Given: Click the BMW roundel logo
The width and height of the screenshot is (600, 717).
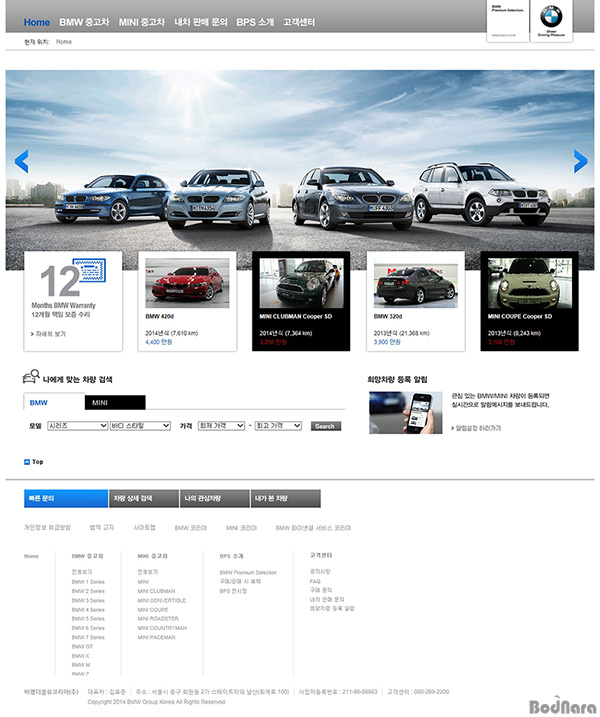Looking at the screenshot, I should [x=551, y=17].
